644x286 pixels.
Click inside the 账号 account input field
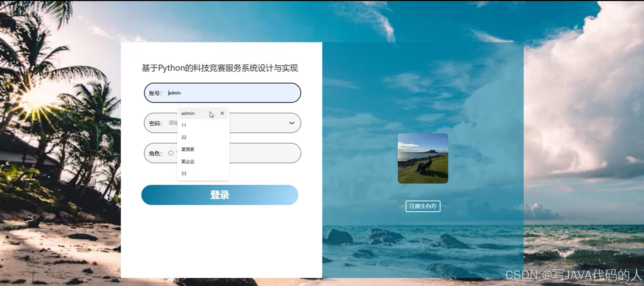pyautogui.click(x=225, y=93)
